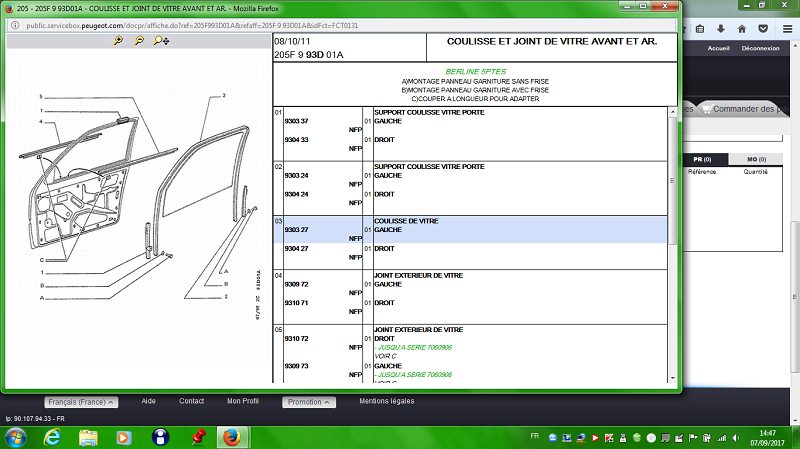
Task: Open Windows Media Player on the taskbar
Action: coord(123,438)
